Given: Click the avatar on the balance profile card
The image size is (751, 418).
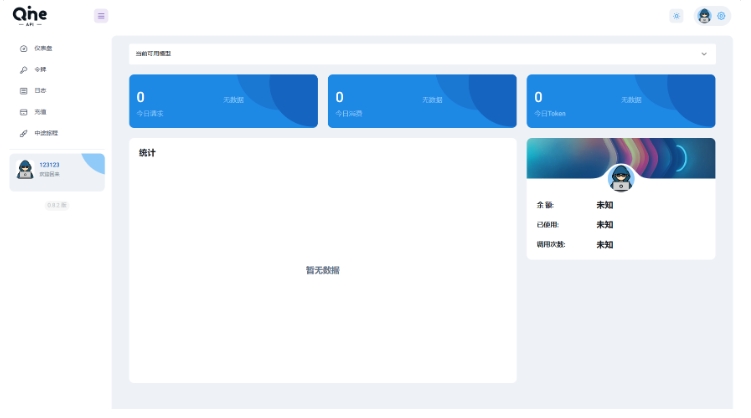Looking at the screenshot, I should click(x=621, y=178).
